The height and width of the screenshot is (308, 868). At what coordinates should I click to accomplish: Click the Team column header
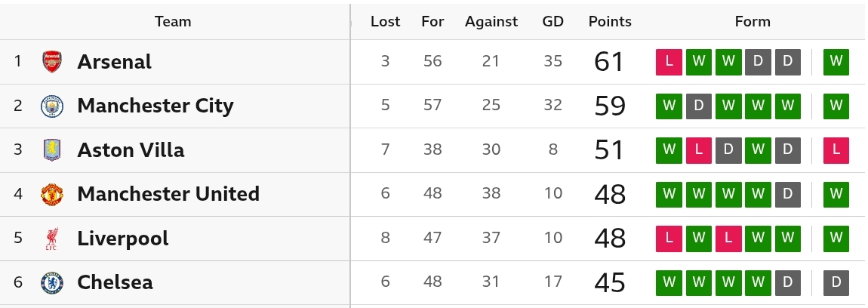point(173,21)
